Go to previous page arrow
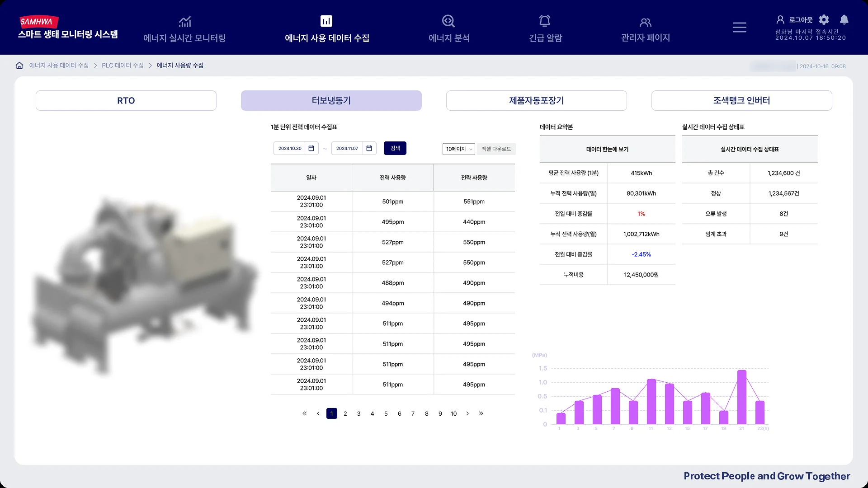Image resolution: width=868 pixels, height=488 pixels. pos(318,413)
